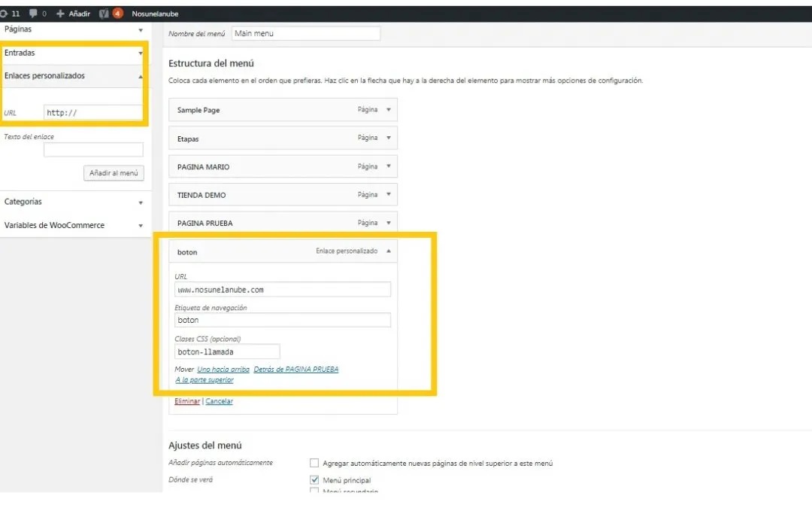Click the Añadir al menú button

114,173
